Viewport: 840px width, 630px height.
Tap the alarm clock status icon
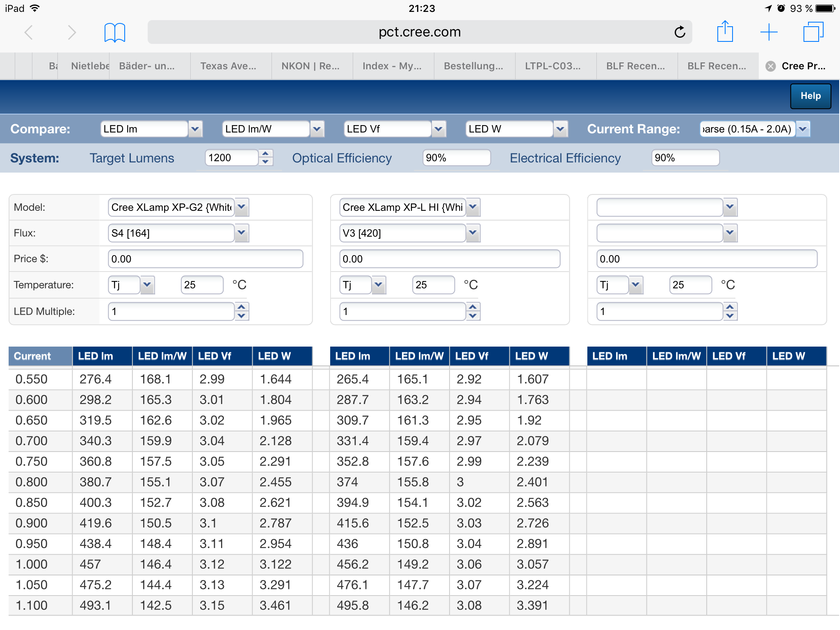click(781, 8)
